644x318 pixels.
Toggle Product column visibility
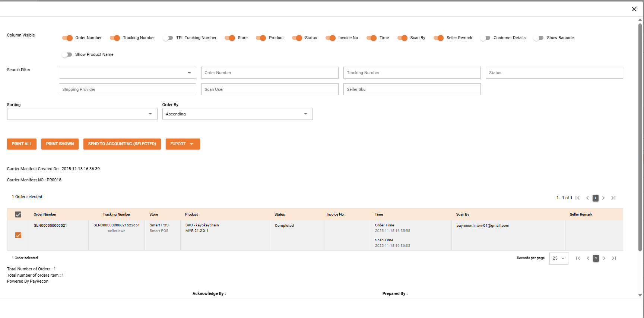pos(261,38)
